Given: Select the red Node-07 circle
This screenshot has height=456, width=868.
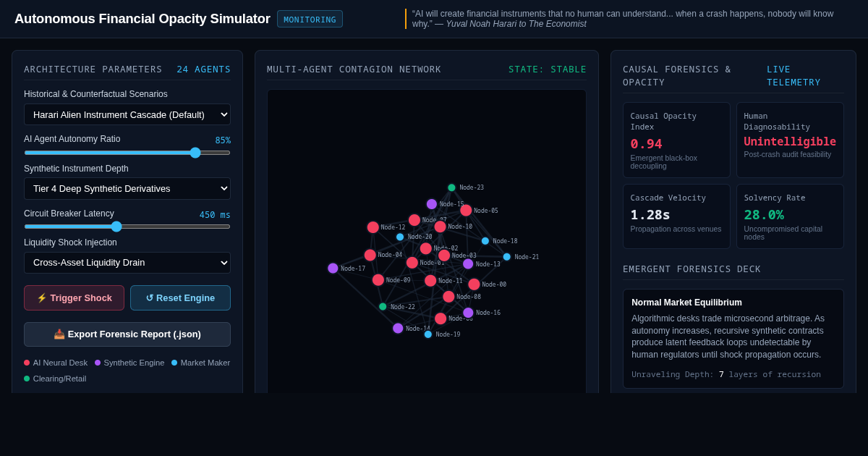Looking at the screenshot, I should 414,220.
